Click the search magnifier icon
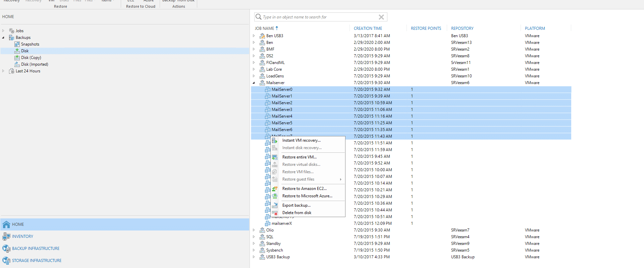Screen dimensions: 644x268 pyautogui.click(x=258, y=17)
